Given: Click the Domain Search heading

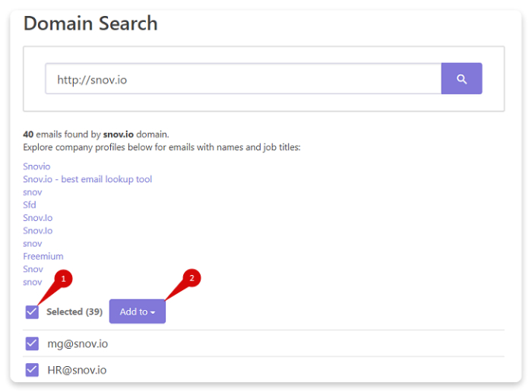Looking at the screenshot, I should tap(90, 24).
